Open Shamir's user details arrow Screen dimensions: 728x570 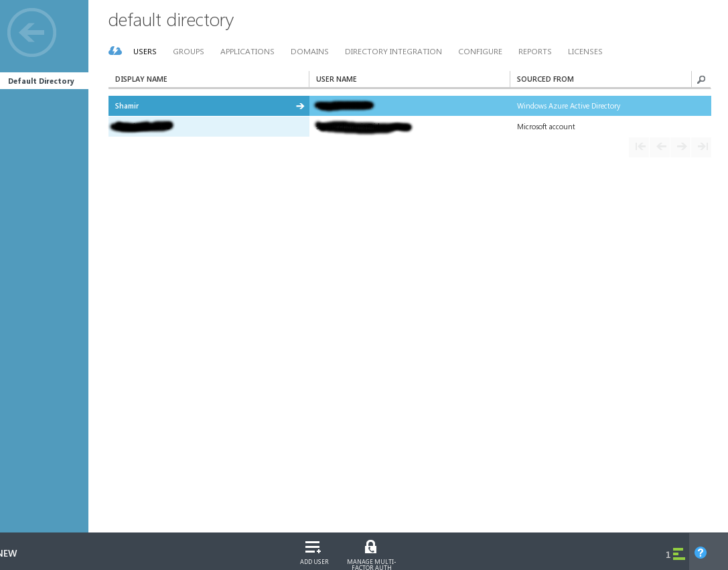300,106
